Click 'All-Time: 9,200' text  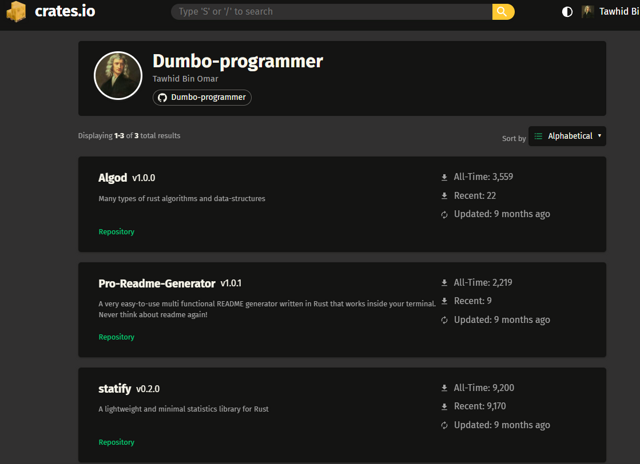484,388
